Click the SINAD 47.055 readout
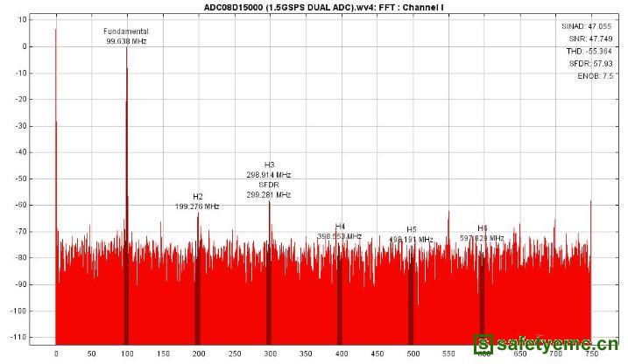The width and height of the screenshot is (628, 364). tap(587, 26)
